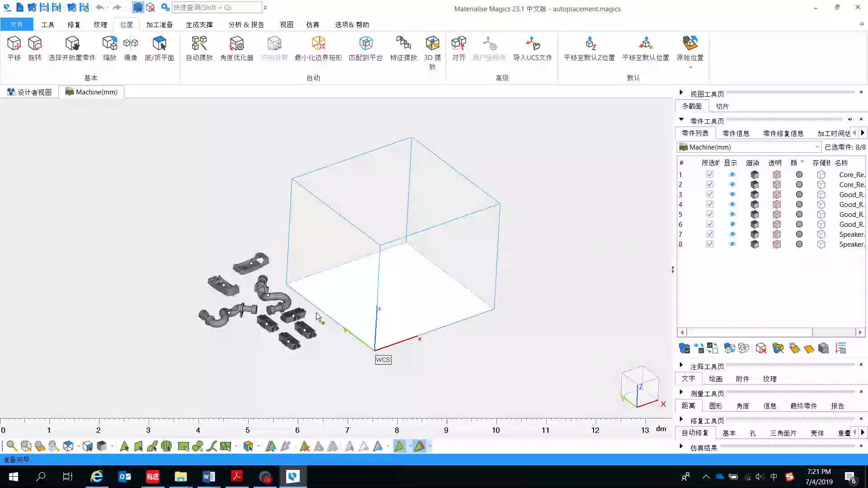Open the 底/顶平面 tool
868x488 pixels.
click(x=159, y=48)
